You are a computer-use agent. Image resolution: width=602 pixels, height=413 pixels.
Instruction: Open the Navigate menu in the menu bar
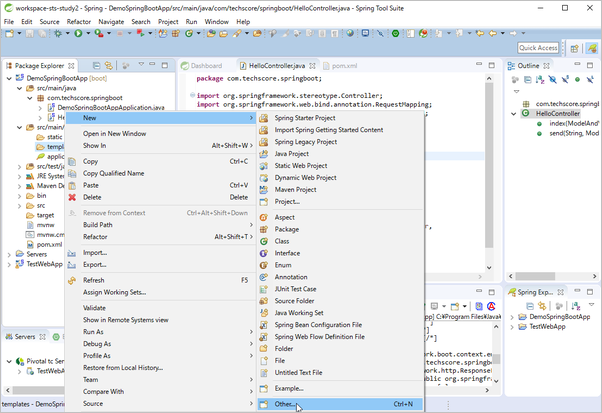click(x=111, y=20)
